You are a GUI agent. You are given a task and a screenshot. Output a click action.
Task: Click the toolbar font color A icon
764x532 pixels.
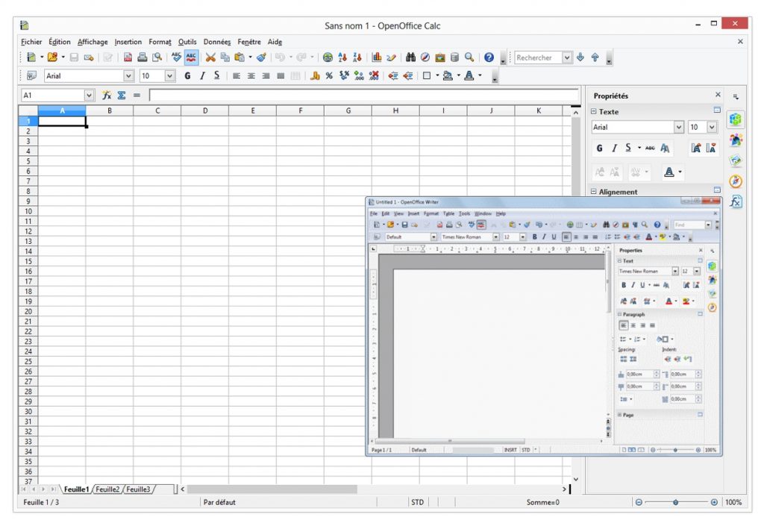coord(469,75)
